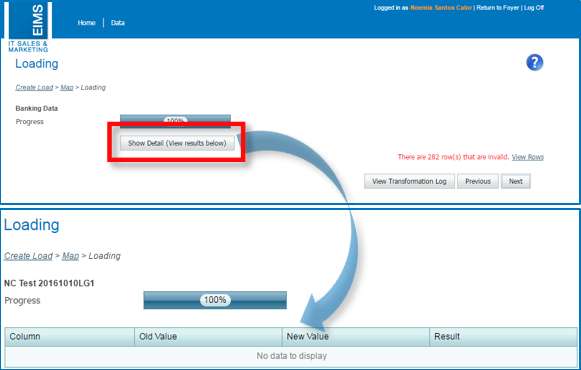Sort by Result header
The image size is (581, 370).
503,337
